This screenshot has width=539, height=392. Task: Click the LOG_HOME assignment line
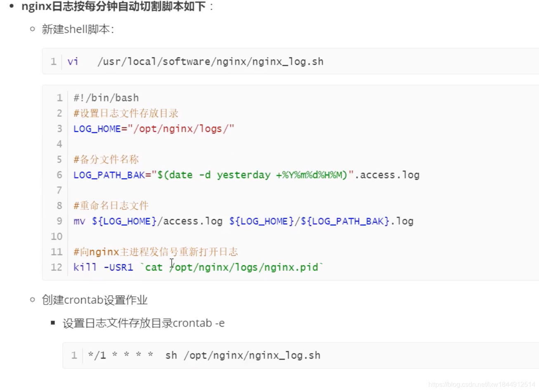pyautogui.click(x=154, y=129)
